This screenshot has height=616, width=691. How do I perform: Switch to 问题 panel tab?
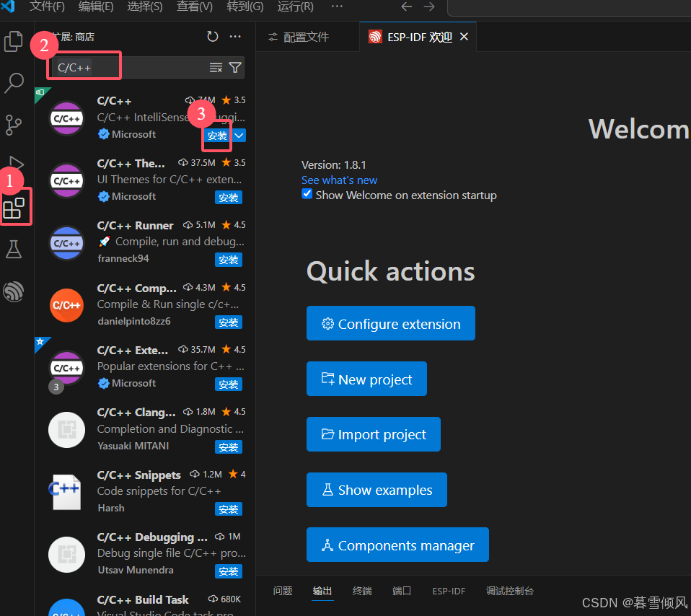click(283, 591)
